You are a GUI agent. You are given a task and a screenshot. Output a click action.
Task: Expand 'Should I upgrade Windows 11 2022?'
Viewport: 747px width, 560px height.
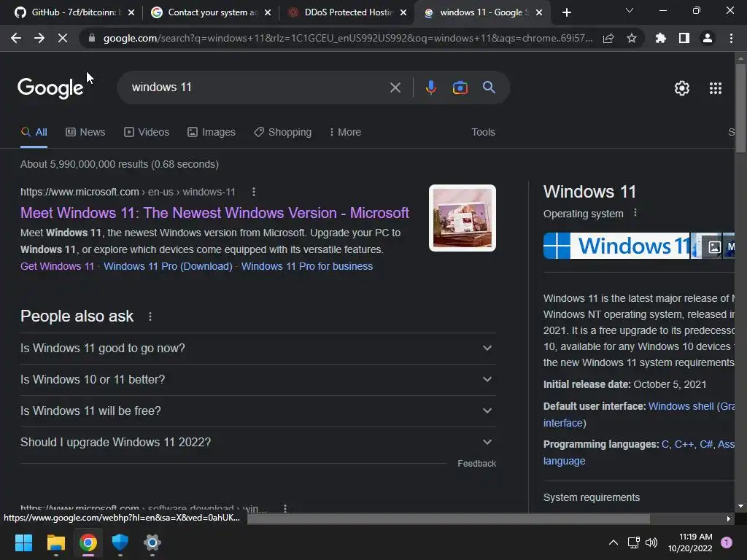[x=258, y=443]
